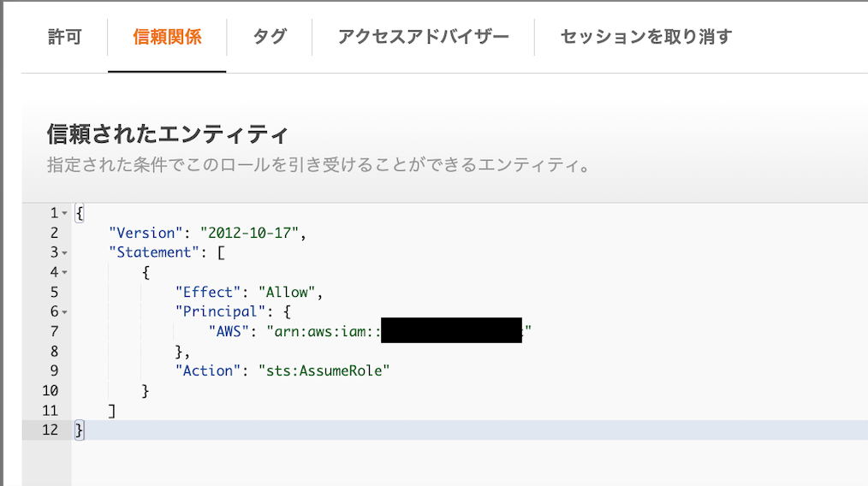The height and width of the screenshot is (486, 868).
Task: Select the 信頼関係 tab
Action: [167, 37]
